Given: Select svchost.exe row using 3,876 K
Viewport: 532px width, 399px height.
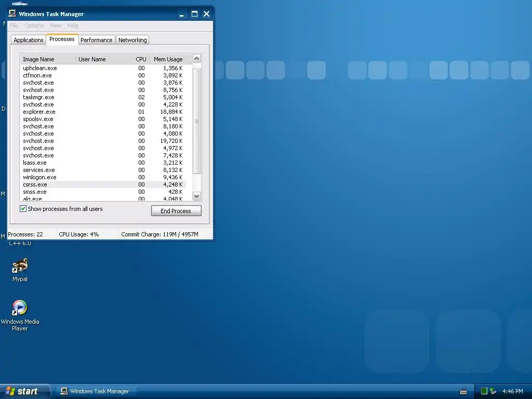Looking at the screenshot, I should [103, 83].
